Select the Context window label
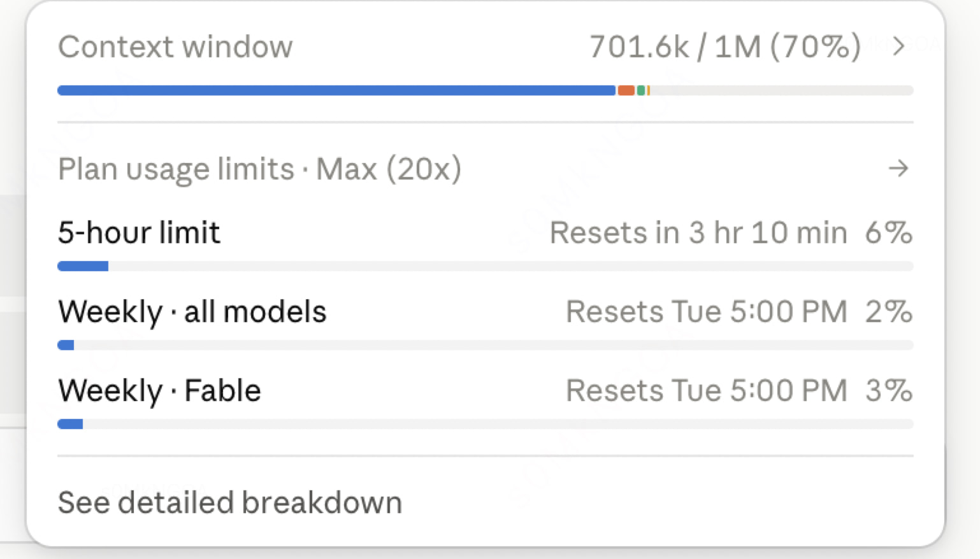 coord(175,47)
